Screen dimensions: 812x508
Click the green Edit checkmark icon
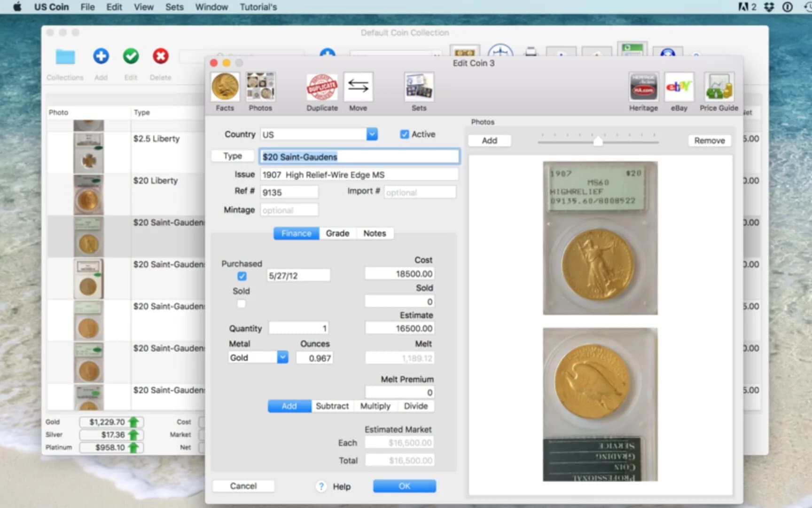pyautogui.click(x=131, y=56)
